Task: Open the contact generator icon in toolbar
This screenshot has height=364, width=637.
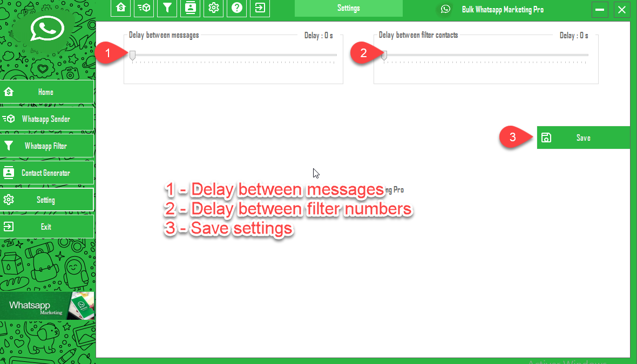Action: tap(190, 8)
